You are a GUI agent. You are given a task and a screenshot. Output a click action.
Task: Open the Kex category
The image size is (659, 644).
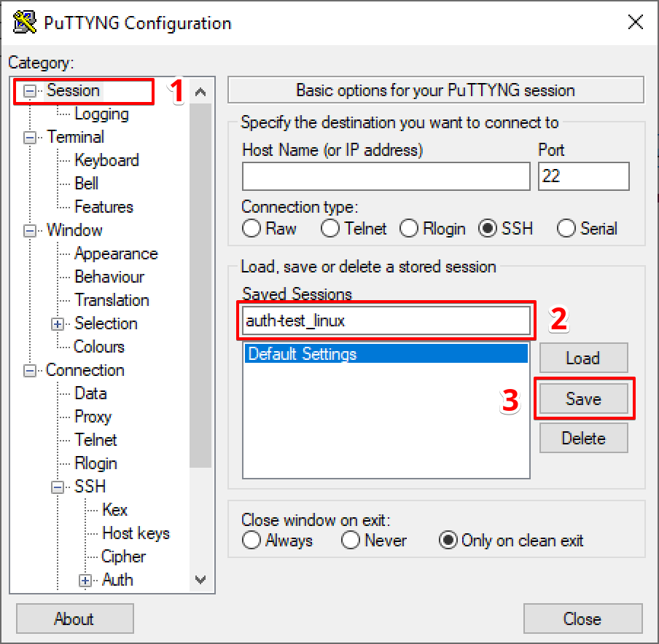point(114,510)
